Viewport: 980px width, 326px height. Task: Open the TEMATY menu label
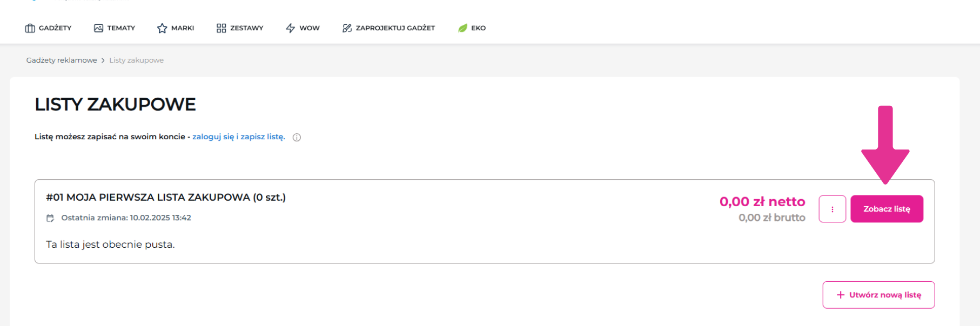(121, 28)
